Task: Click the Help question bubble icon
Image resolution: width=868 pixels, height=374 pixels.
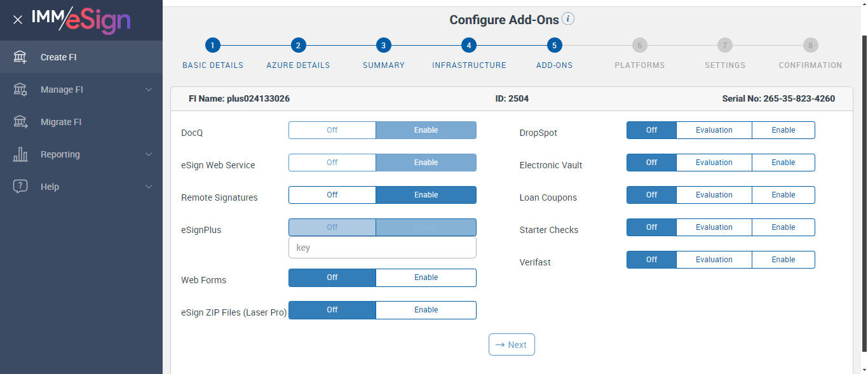Action: [x=20, y=187]
